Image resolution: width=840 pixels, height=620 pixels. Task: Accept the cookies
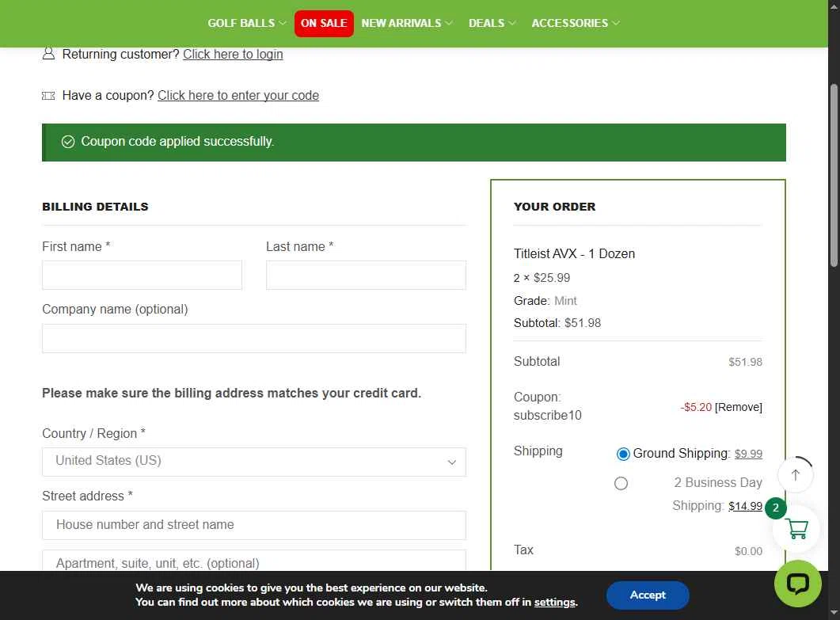pos(648,595)
